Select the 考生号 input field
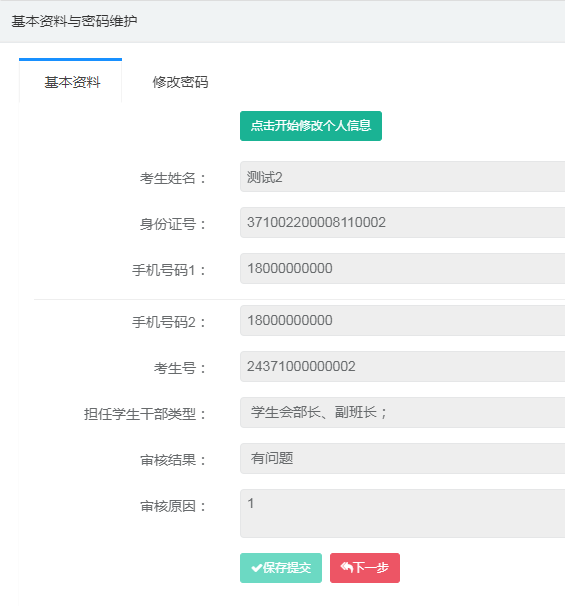565x606 pixels. [x=402, y=366]
